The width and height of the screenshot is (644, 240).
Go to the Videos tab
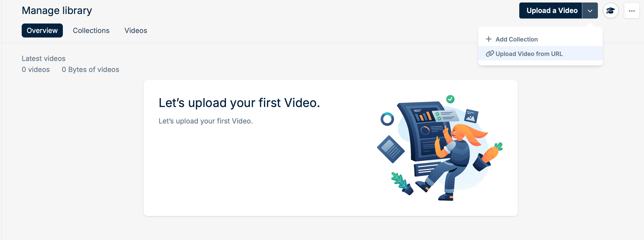point(136,30)
